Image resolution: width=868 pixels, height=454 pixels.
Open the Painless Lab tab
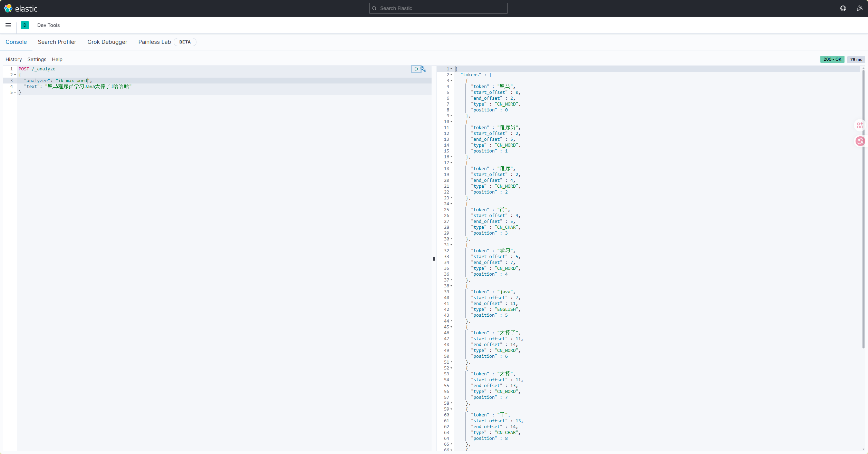point(154,42)
